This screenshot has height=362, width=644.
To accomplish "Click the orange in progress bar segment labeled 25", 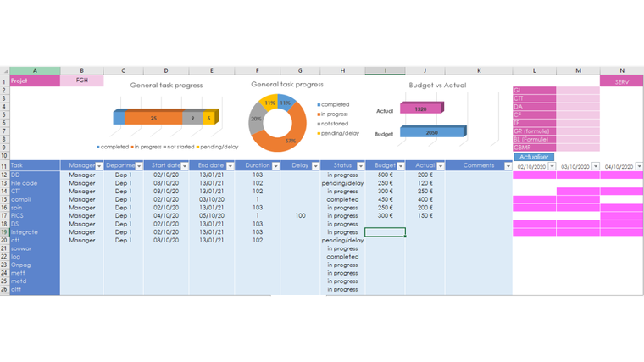I will 153,118.
